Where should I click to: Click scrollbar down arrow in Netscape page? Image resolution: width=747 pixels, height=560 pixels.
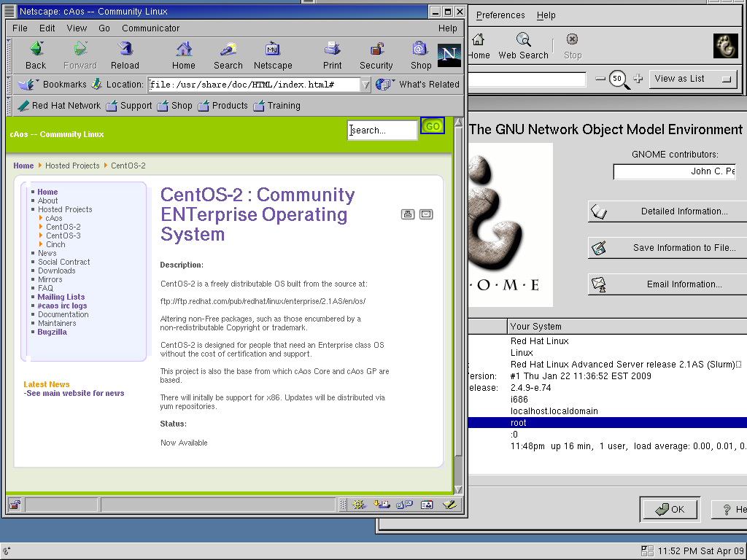458,489
